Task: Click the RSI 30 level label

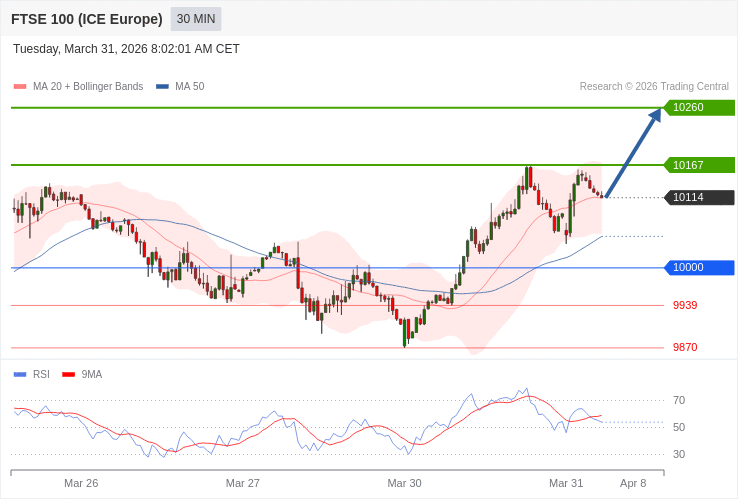Action: pos(679,454)
